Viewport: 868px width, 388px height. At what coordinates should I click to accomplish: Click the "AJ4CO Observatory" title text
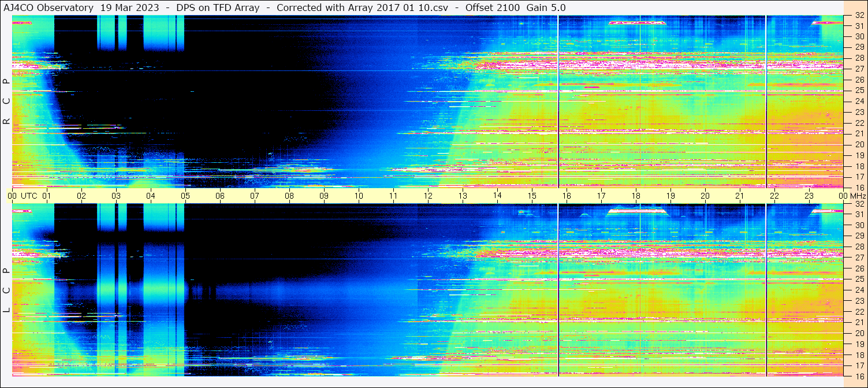[49, 8]
